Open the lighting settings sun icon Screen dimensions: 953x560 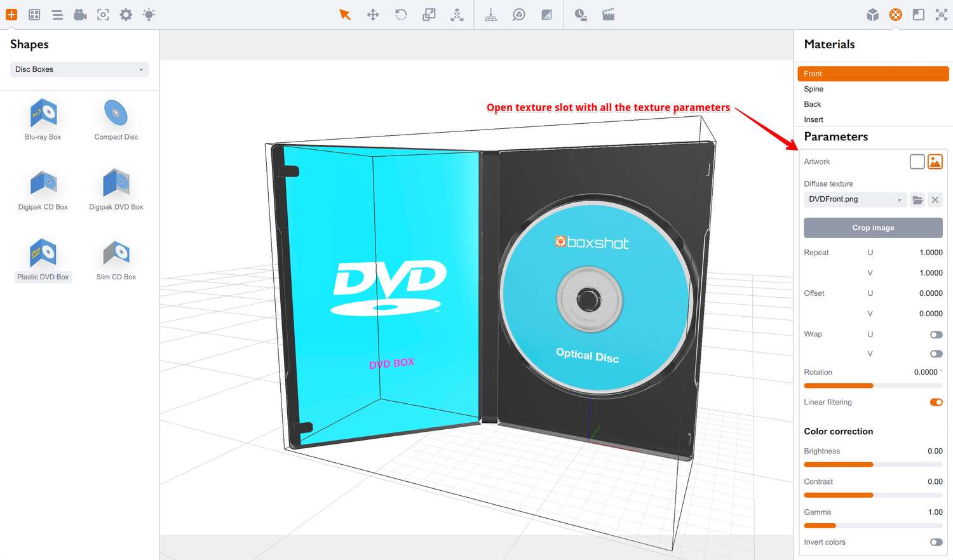point(149,15)
